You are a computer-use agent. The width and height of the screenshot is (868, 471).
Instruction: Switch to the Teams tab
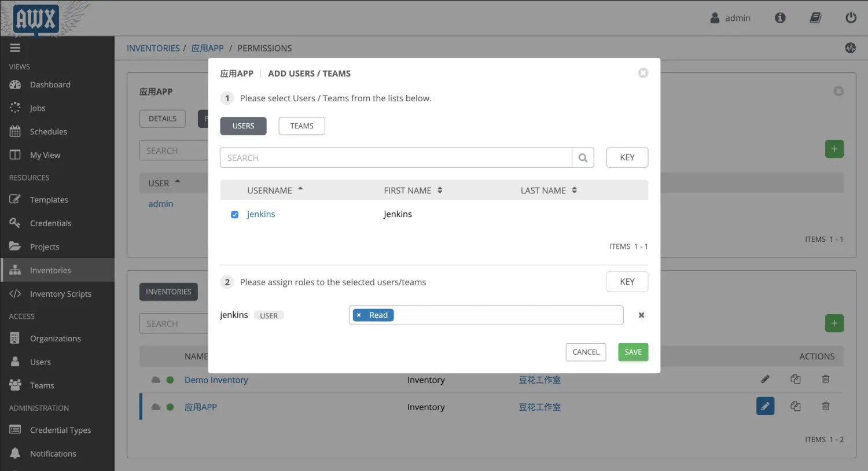click(x=301, y=126)
